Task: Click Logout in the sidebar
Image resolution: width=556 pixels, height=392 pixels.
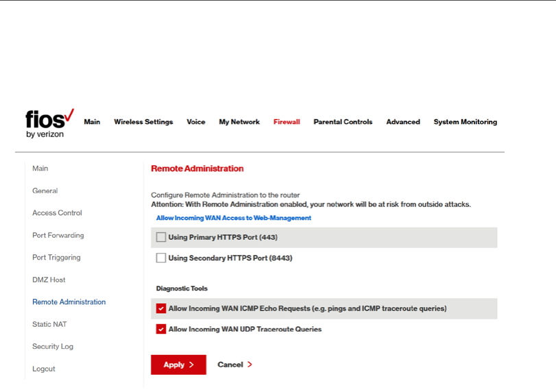Action: coord(44,369)
